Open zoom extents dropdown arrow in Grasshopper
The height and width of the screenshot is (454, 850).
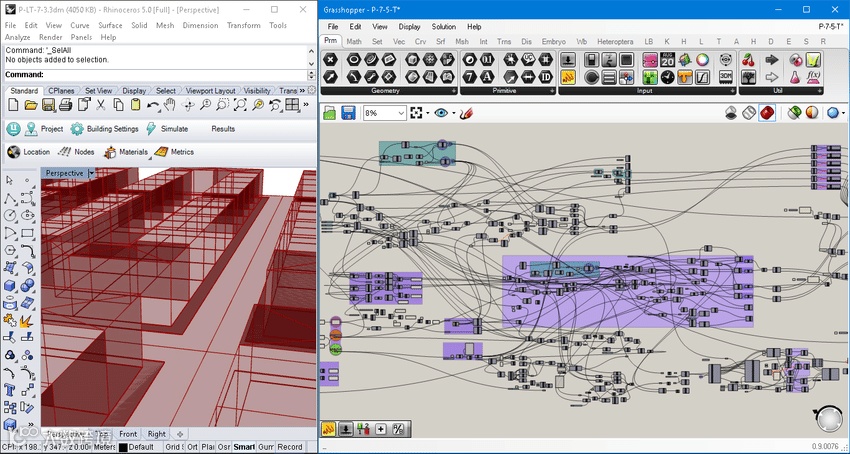click(x=427, y=113)
